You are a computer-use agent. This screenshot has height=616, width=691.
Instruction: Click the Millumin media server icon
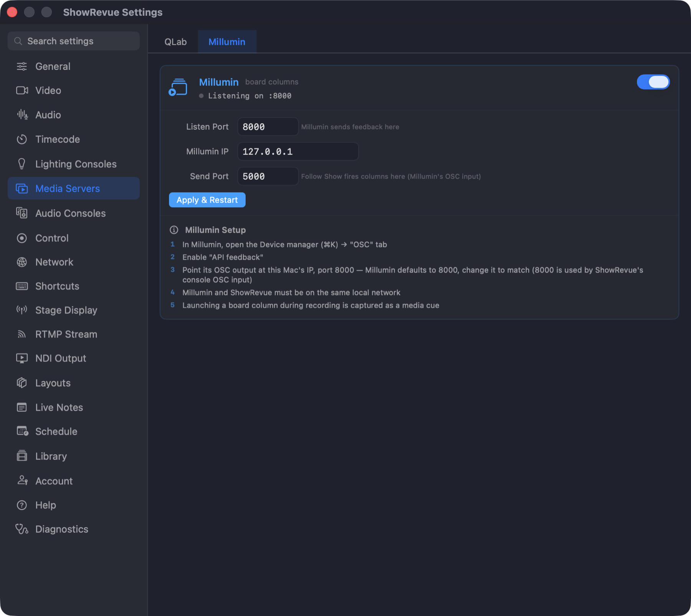[178, 88]
